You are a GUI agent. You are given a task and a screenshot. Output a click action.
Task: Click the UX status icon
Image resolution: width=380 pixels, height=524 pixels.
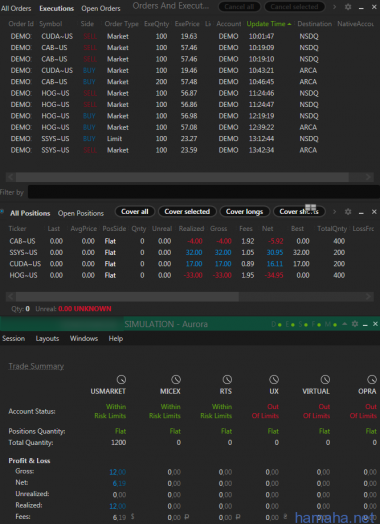tap(274, 380)
